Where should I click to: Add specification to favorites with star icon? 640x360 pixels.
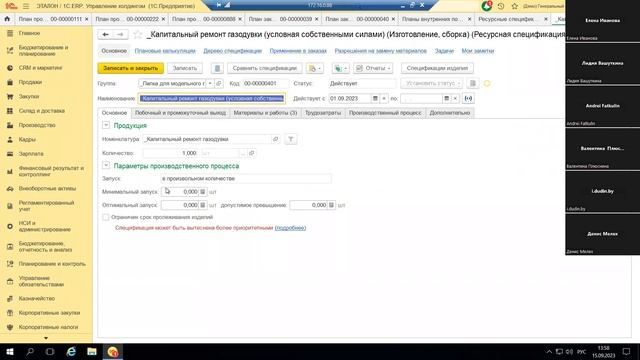(x=138, y=35)
